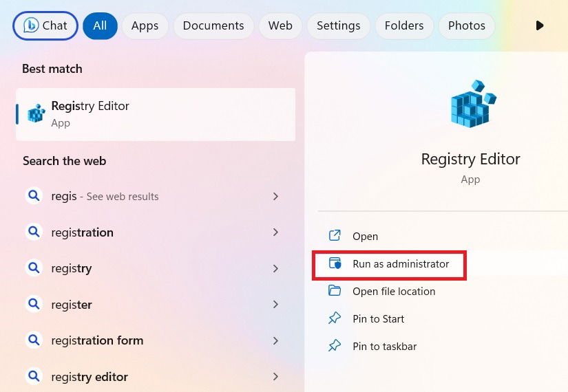Click the Open external-link icon
Image resolution: width=568 pixels, height=392 pixels.
point(335,235)
